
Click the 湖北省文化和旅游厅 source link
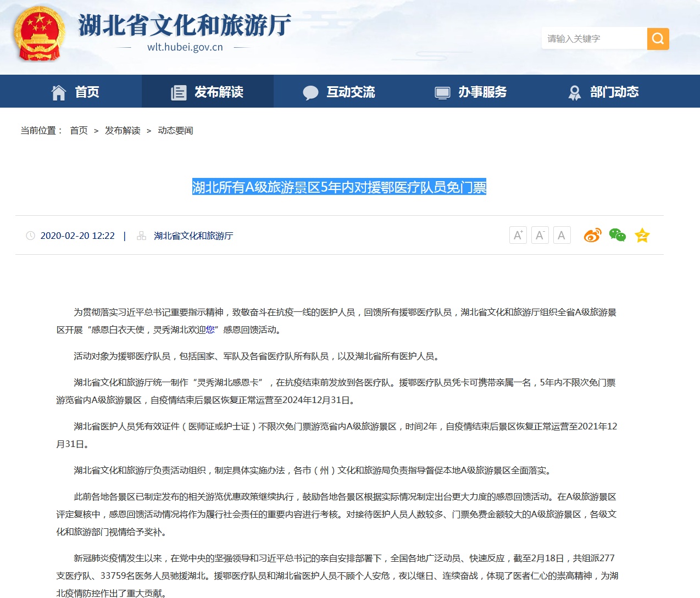click(x=193, y=236)
